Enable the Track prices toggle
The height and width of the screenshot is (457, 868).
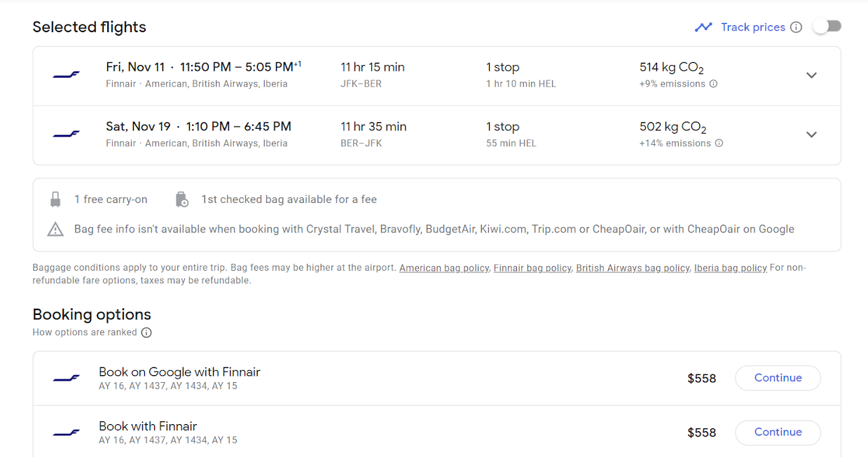(827, 25)
